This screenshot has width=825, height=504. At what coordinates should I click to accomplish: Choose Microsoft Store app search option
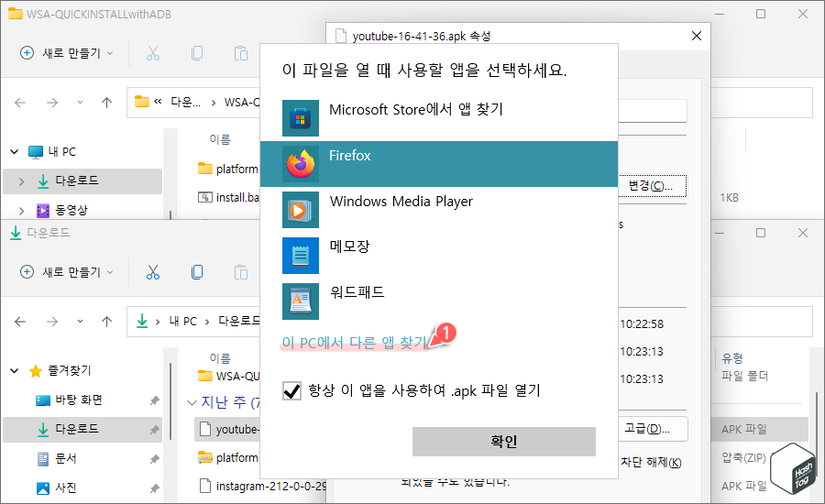click(x=439, y=118)
